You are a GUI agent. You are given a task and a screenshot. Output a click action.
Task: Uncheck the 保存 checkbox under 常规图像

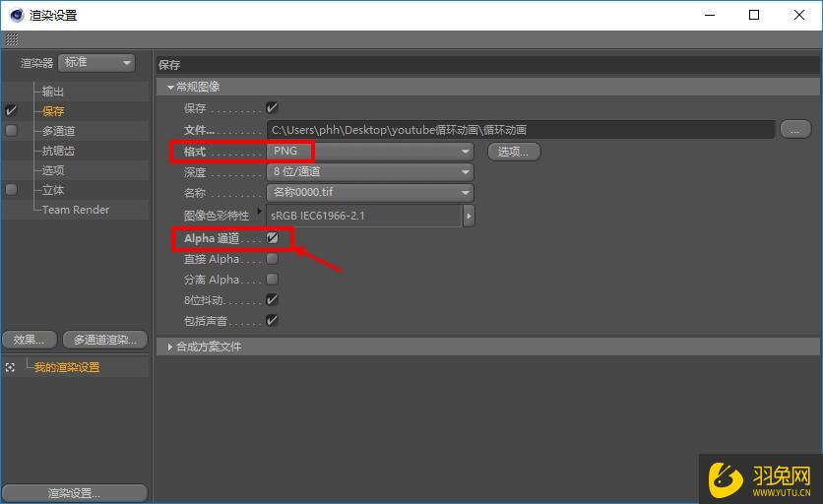[272, 108]
